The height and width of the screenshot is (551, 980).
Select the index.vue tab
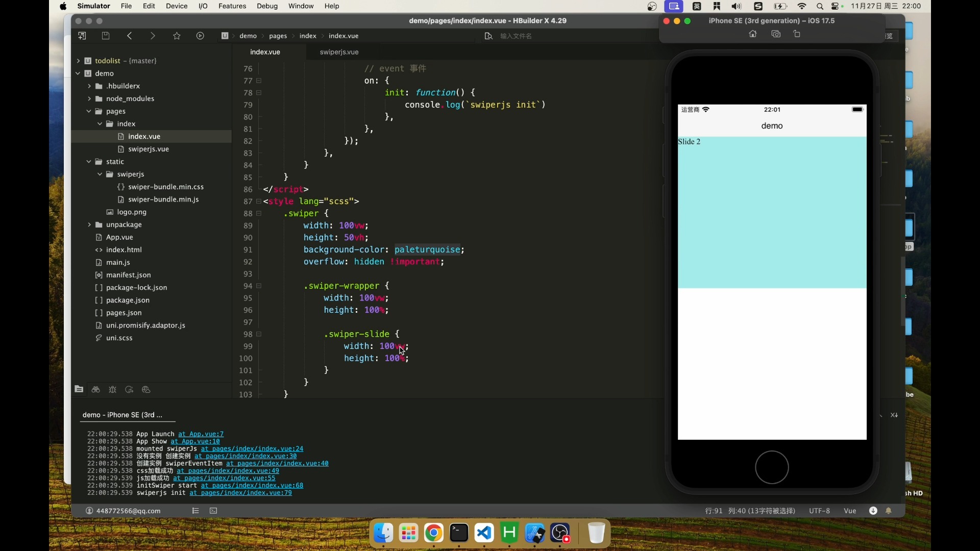point(264,52)
